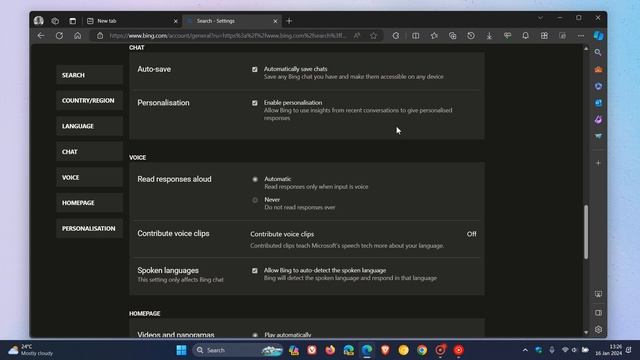Image resolution: width=640 pixels, height=360 pixels.
Task: Jump to PERSONALISATION settings section
Action: coord(89,229)
